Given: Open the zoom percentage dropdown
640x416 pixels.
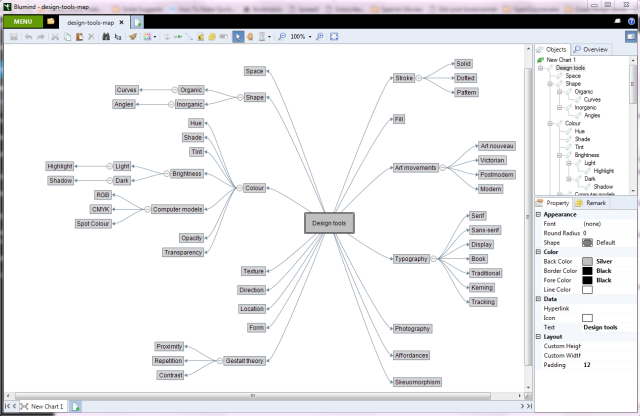Looking at the screenshot, I should click(310, 37).
